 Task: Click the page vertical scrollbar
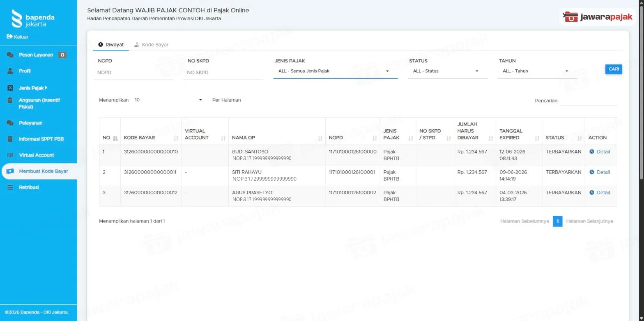pos(641,93)
